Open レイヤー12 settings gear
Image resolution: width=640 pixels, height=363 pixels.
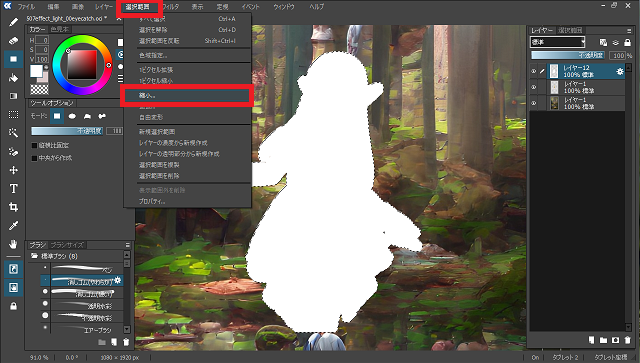coord(620,72)
